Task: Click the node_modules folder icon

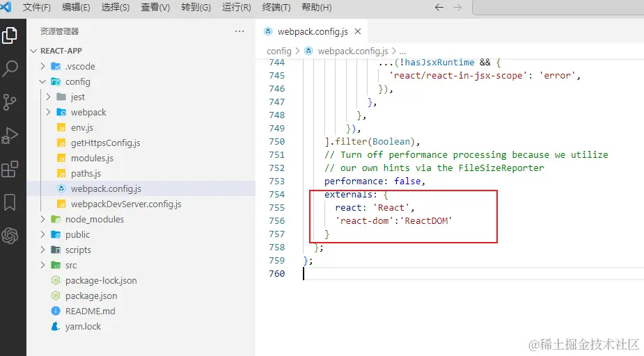Action: point(56,220)
